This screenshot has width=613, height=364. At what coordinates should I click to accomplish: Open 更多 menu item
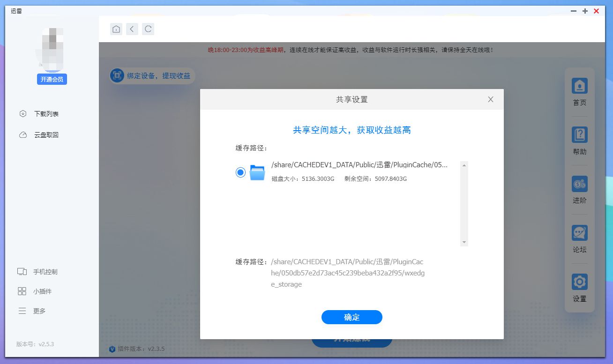point(39,311)
